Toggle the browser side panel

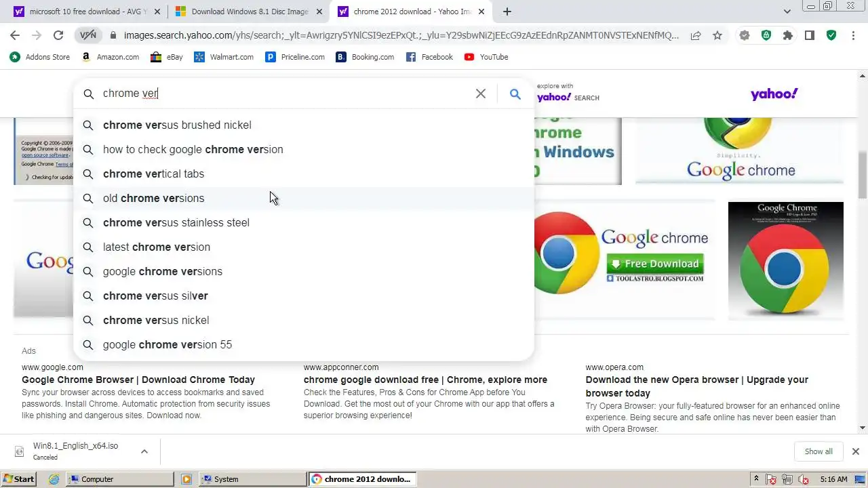(x=809, y=35)
